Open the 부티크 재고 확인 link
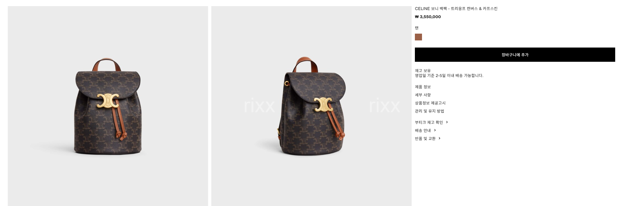 coord(429,122)
